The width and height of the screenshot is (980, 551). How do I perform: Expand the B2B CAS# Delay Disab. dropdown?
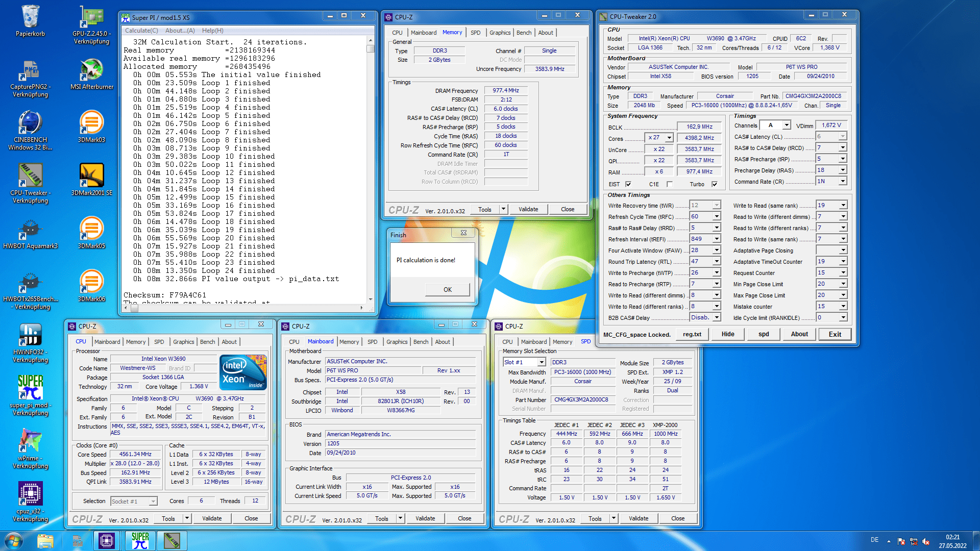(x=717, y=317)
